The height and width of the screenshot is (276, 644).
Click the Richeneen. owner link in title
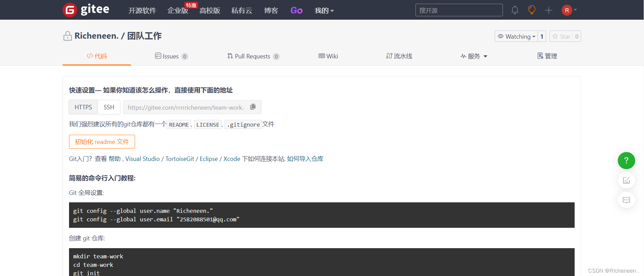pos(97,36)
